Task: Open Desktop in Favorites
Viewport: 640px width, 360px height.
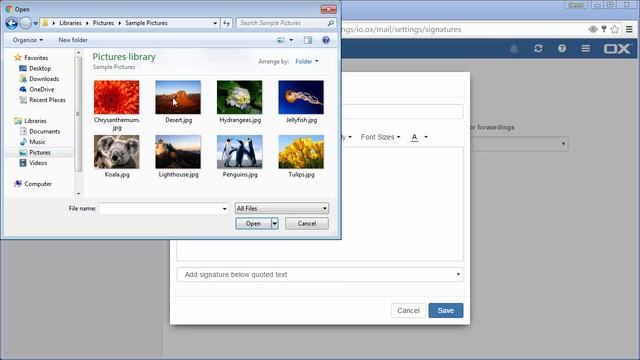Action: [x=40, y=69]
